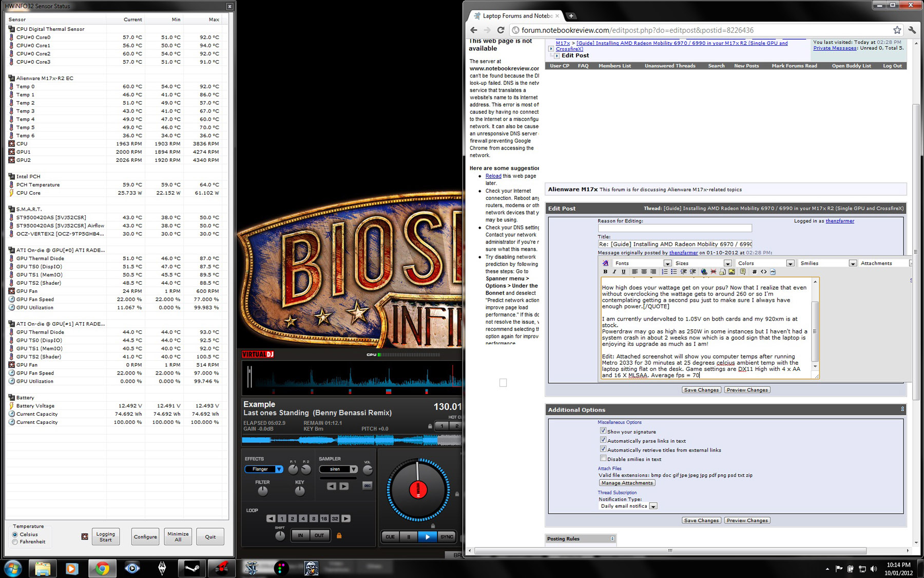Center-align text in post editor

pos(644,272)
